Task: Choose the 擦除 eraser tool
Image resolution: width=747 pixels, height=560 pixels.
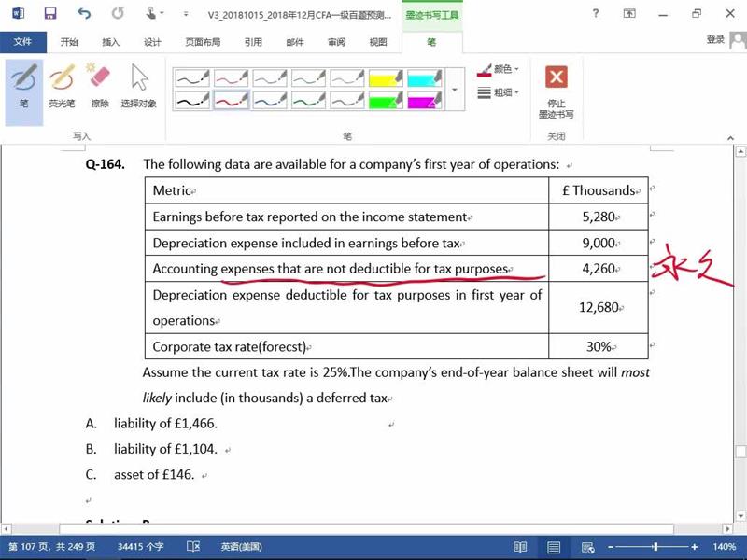Action: coord(99,85)
